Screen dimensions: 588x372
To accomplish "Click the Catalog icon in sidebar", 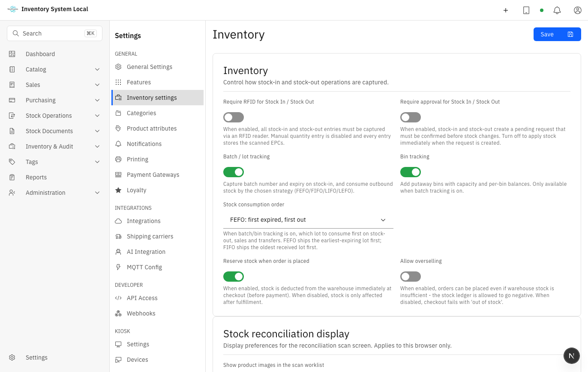I will [12, 69].
